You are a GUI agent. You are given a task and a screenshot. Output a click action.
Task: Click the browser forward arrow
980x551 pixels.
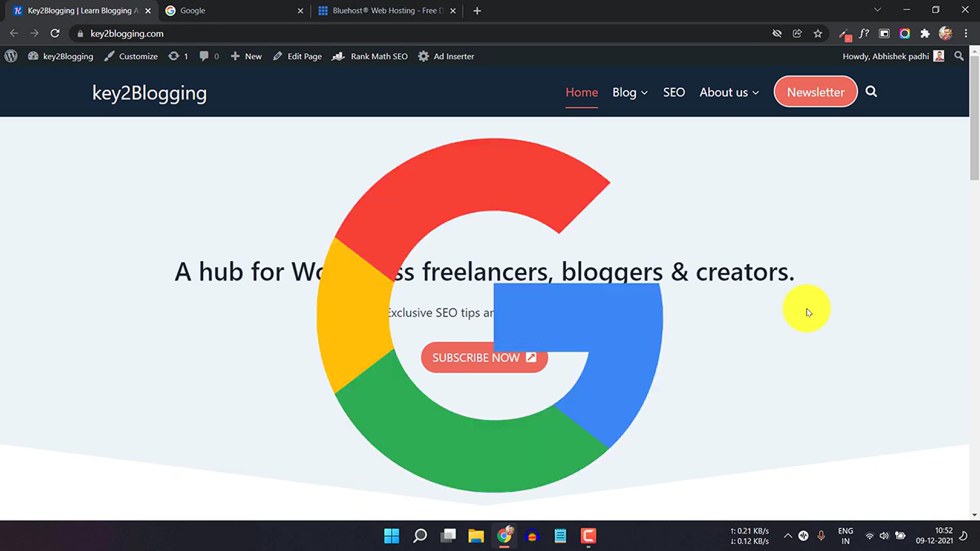coord(34,33)
